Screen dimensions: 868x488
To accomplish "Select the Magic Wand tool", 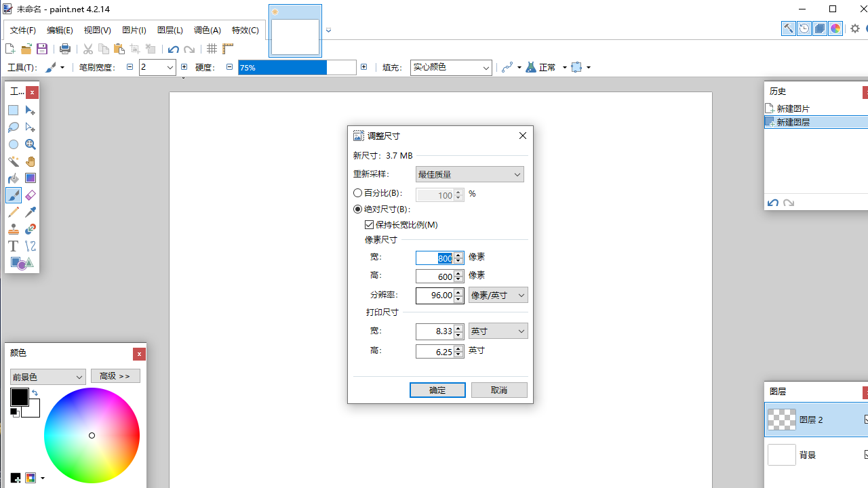I will (13, 161).
